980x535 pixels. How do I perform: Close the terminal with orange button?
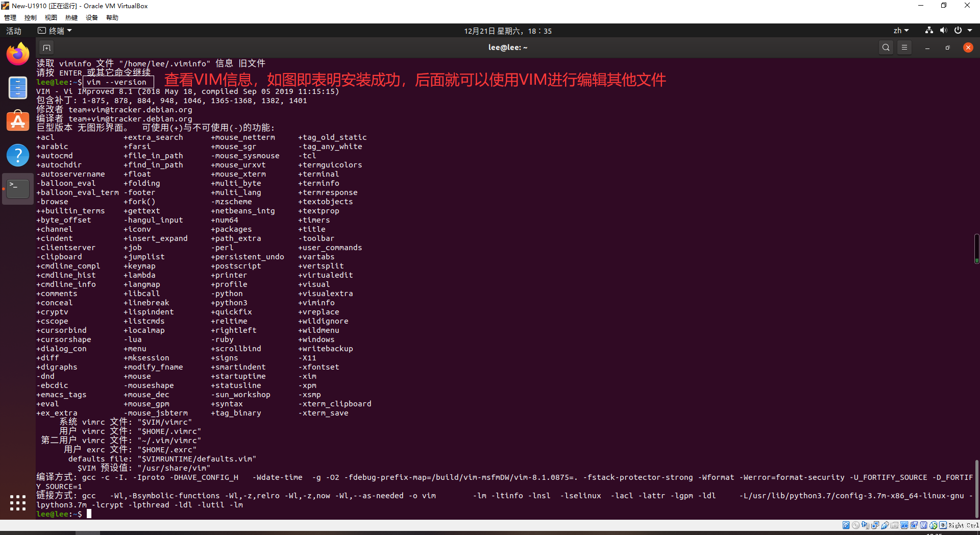[x=968, y=47]
